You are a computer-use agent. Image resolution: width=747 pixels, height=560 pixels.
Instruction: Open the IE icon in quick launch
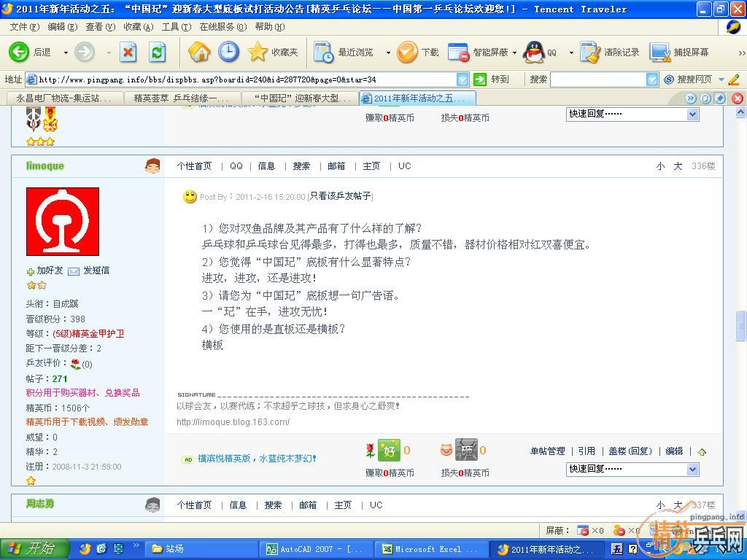(101, 549)
